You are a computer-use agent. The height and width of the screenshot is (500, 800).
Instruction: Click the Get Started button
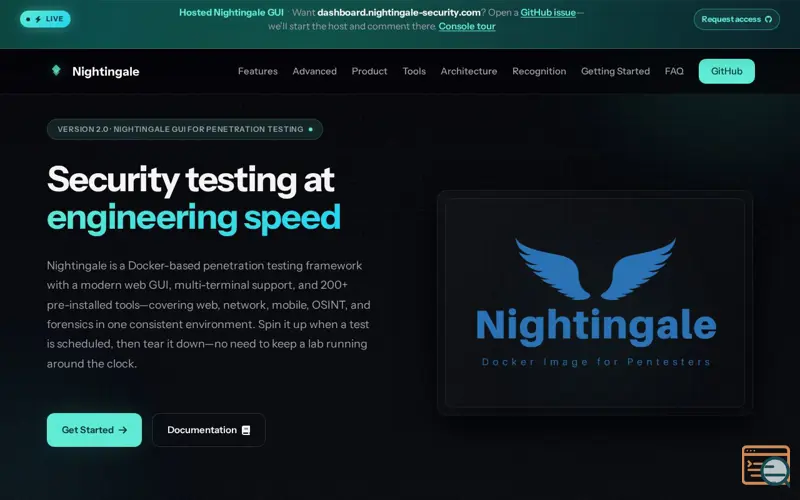point(94,430)
